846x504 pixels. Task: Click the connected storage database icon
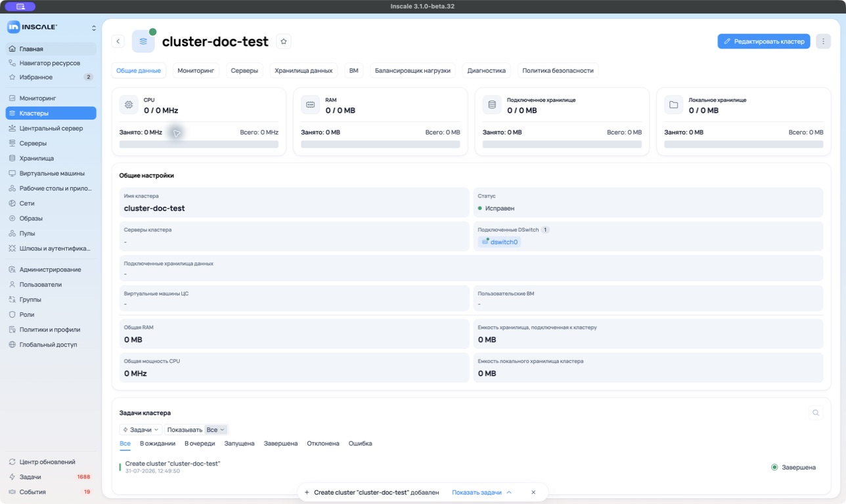click(492, 104)
